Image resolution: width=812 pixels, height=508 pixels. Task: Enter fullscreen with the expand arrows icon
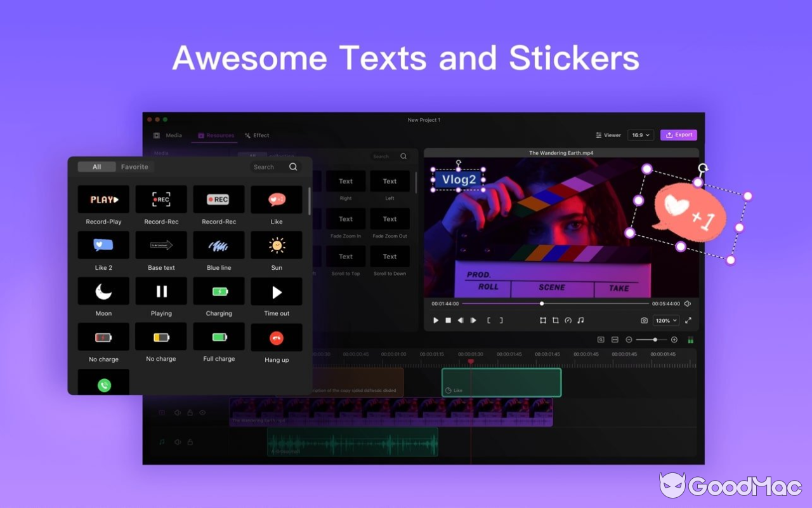[688, 320]
